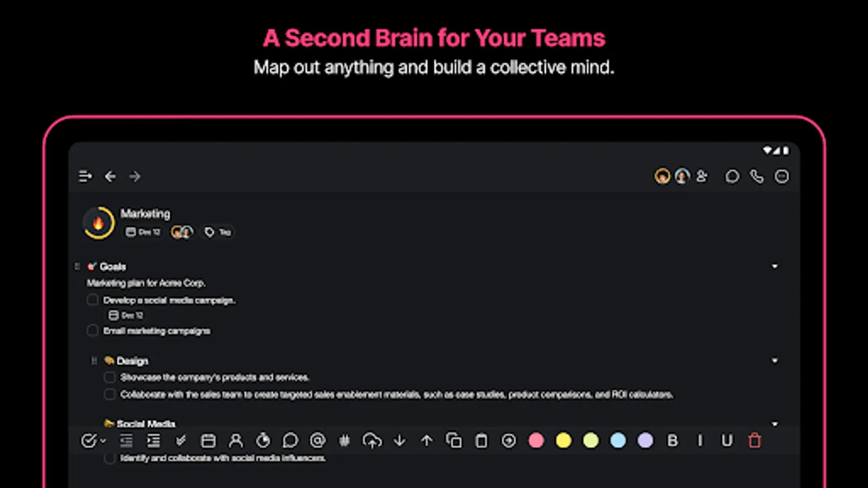Go forward with the right arrow
868x488 pixels.
tap(135, 176)
